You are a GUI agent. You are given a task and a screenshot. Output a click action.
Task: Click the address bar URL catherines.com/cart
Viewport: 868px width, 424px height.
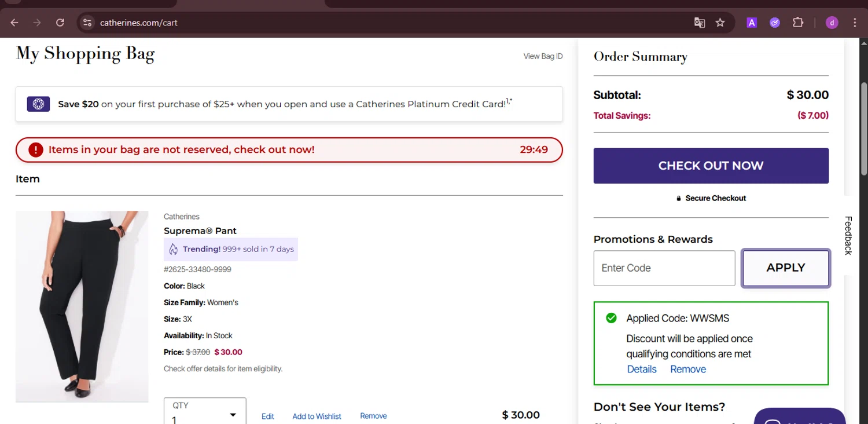pyautogui.click(x=139, y=23)
